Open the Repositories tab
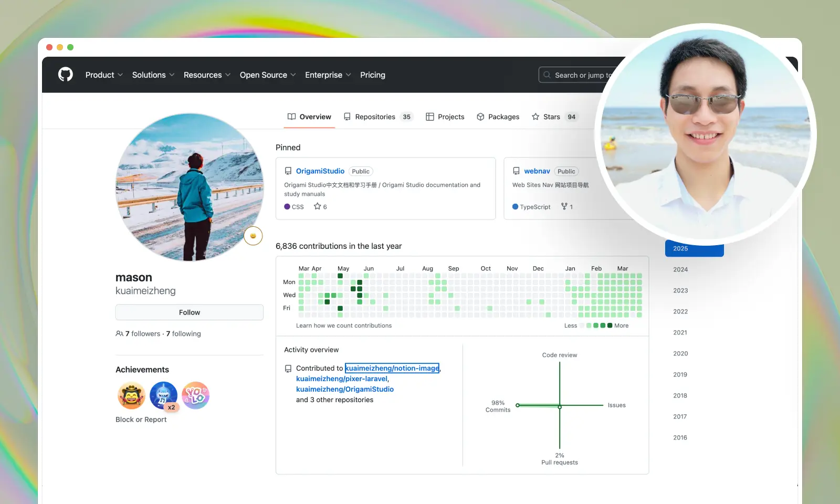Image resolution: width=840 pixels, height=504 pixels. [379, 117]
